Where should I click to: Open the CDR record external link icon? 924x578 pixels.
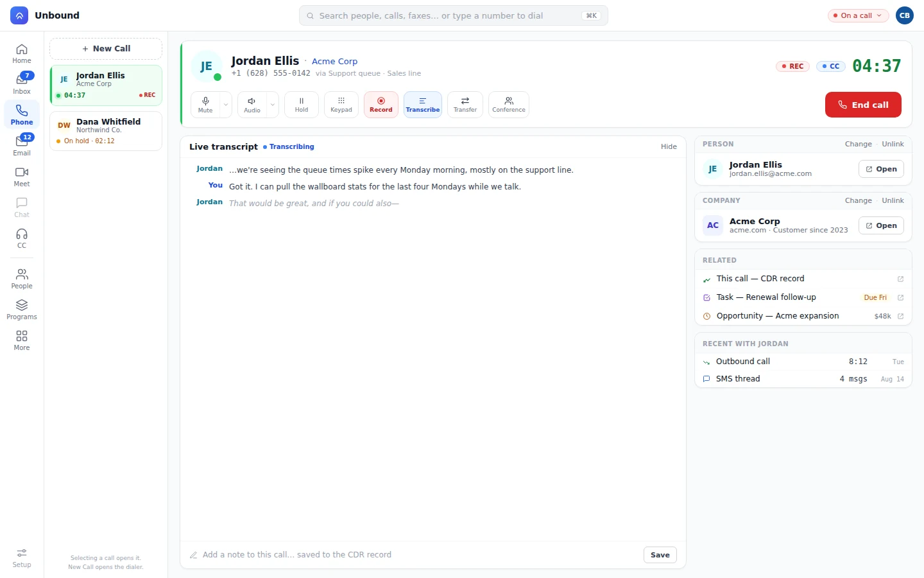click(x=900, y=279)
